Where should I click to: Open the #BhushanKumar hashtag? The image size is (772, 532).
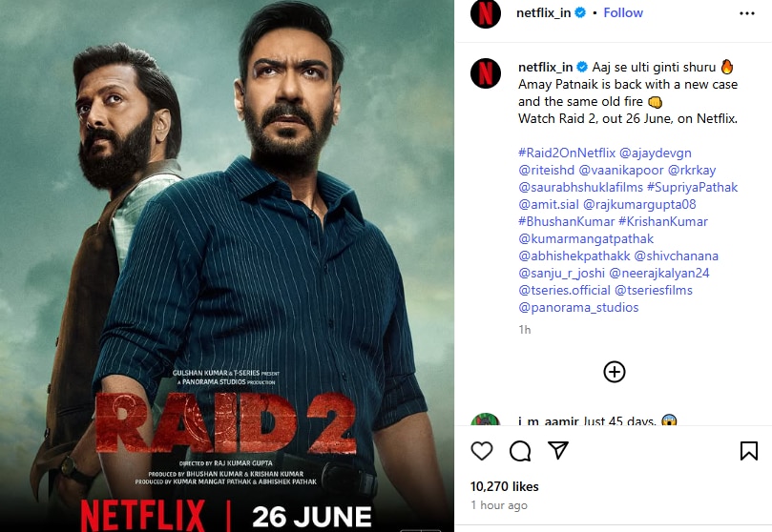[x=566, y=222]
